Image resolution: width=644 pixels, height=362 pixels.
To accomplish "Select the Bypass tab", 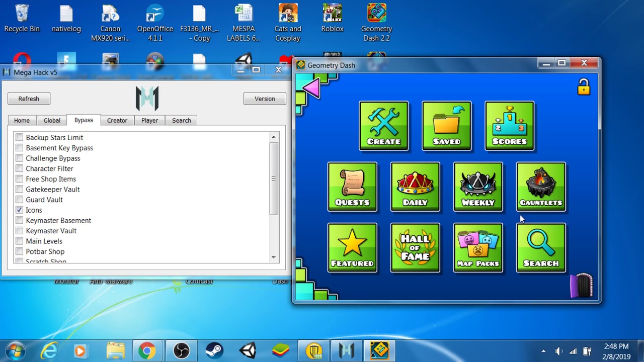I will [x=84, y=120].
